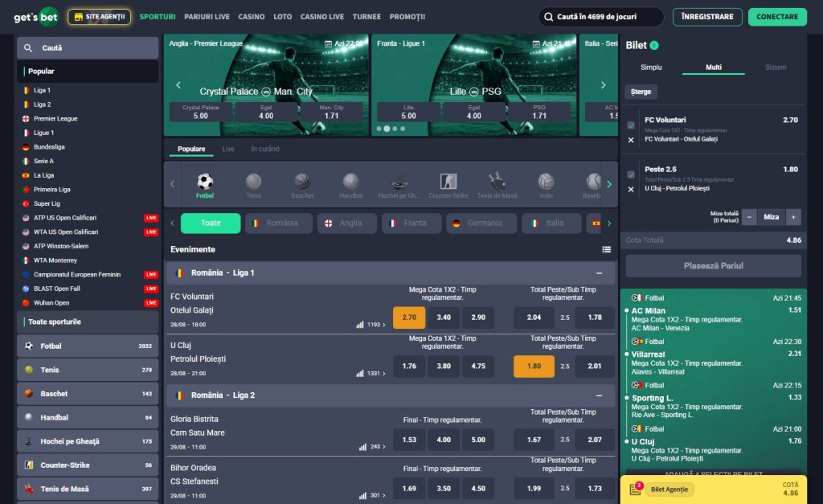
Task: Click the Șterge bet slip button
Action: pos(641,92)
